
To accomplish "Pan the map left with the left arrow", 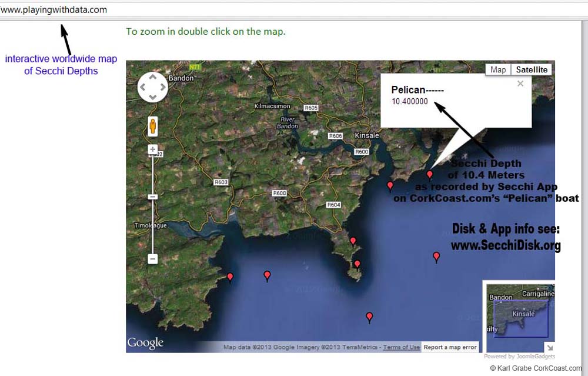I will pos(142,87).
